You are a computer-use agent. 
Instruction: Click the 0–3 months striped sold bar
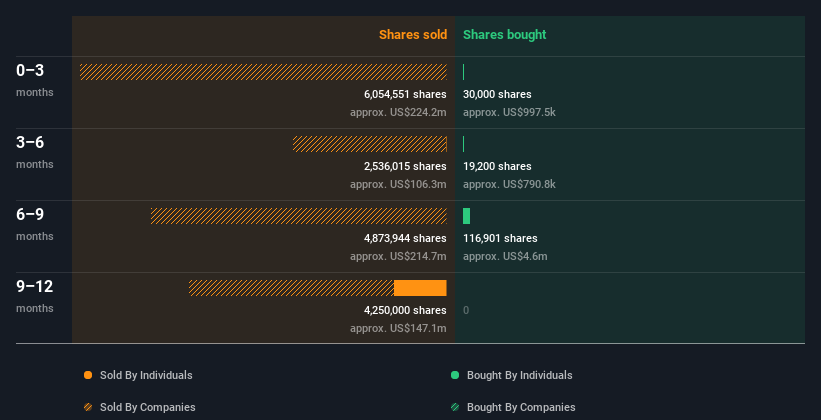(263, 72)
